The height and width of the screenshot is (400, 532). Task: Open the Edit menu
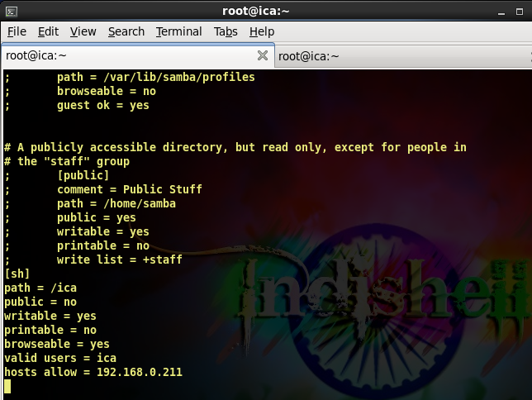48,31
